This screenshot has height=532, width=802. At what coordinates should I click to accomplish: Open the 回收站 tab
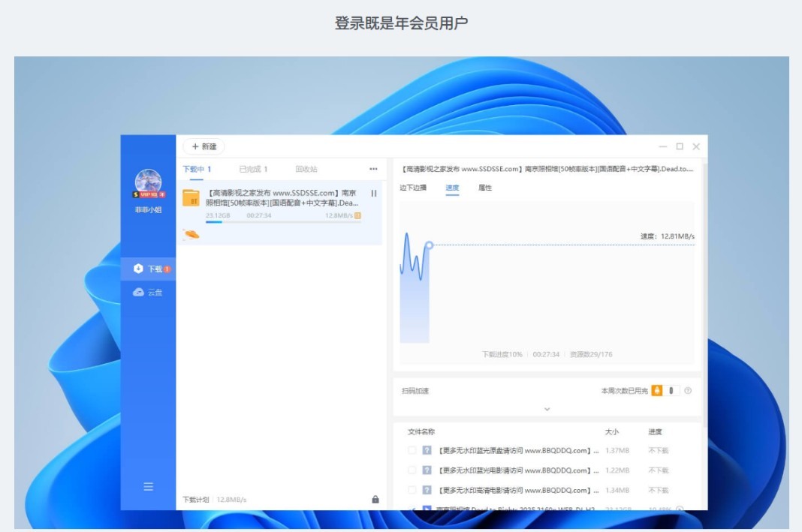pos(306,169)
